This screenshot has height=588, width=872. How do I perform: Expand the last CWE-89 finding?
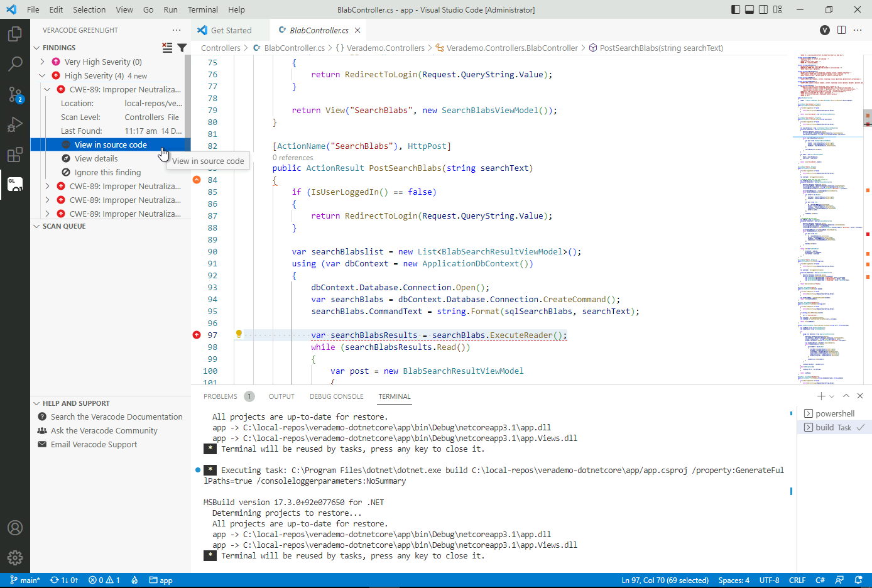click(x=47, y=214)
